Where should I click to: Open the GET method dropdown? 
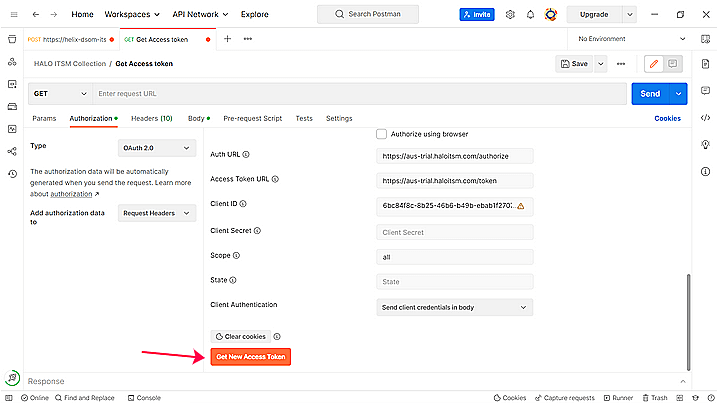[x=59, y=93]
